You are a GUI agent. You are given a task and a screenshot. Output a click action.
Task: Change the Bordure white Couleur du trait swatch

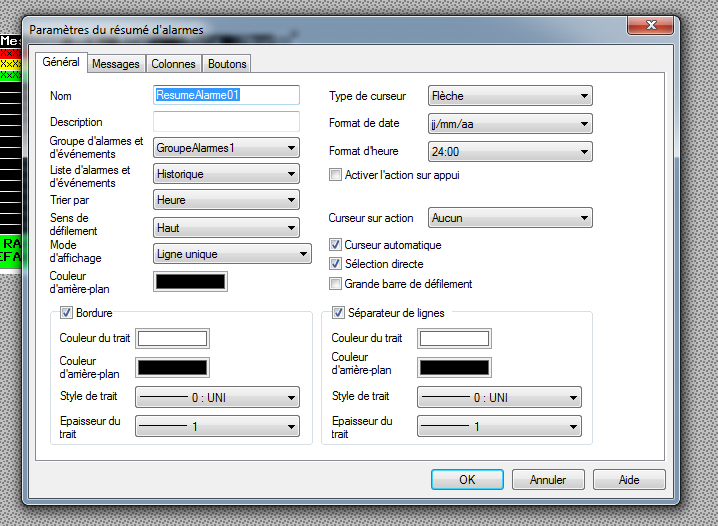coord(172,338)
